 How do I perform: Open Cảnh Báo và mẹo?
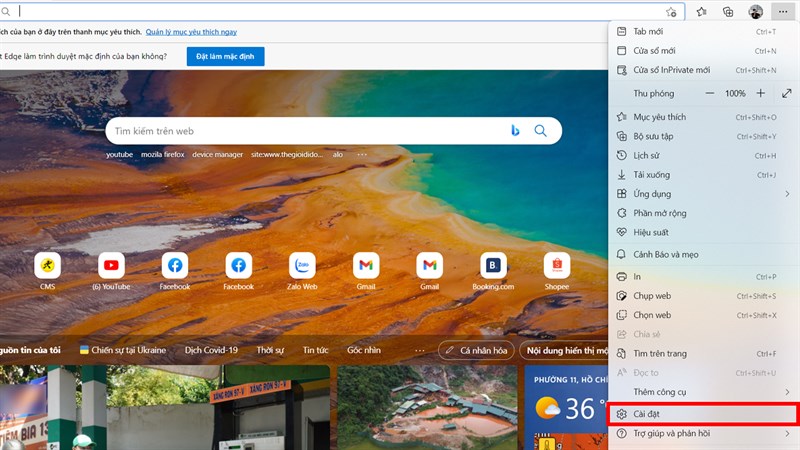[x=703, y=255]
